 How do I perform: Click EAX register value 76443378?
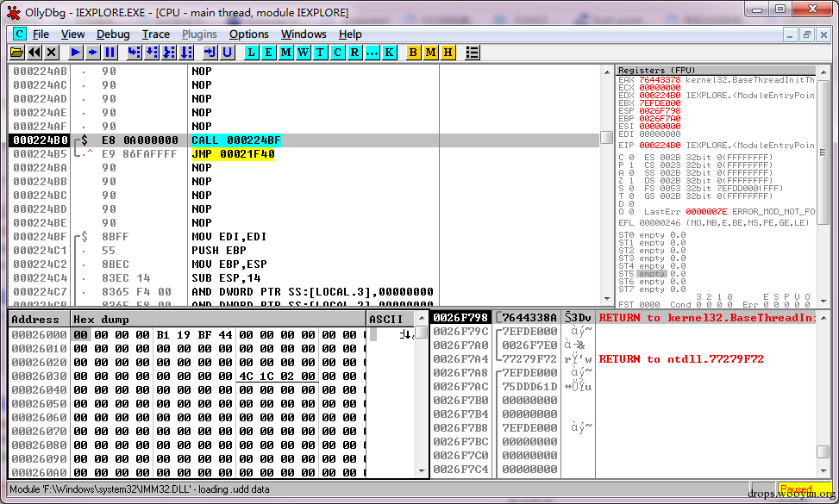660,80
